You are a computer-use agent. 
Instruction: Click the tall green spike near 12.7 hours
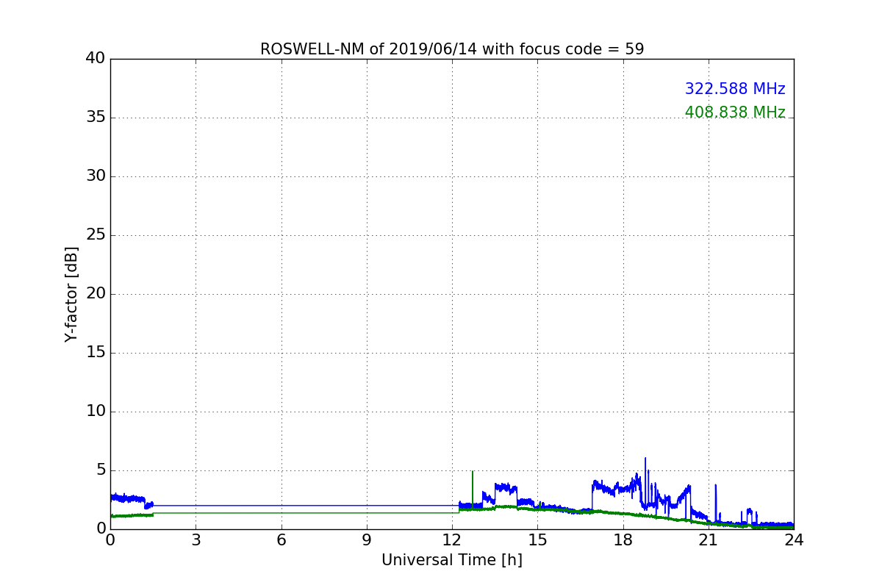point(473,489)
